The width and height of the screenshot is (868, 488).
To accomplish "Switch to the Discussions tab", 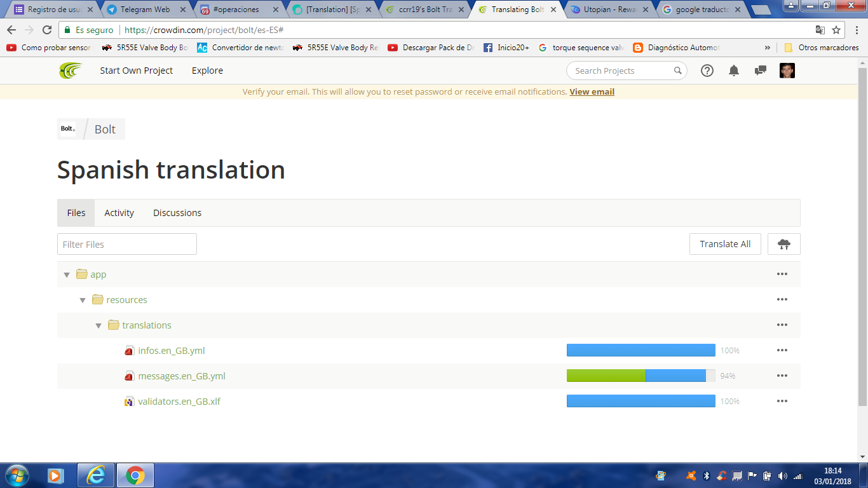I will pyautogui.click(x=177, y=213).
